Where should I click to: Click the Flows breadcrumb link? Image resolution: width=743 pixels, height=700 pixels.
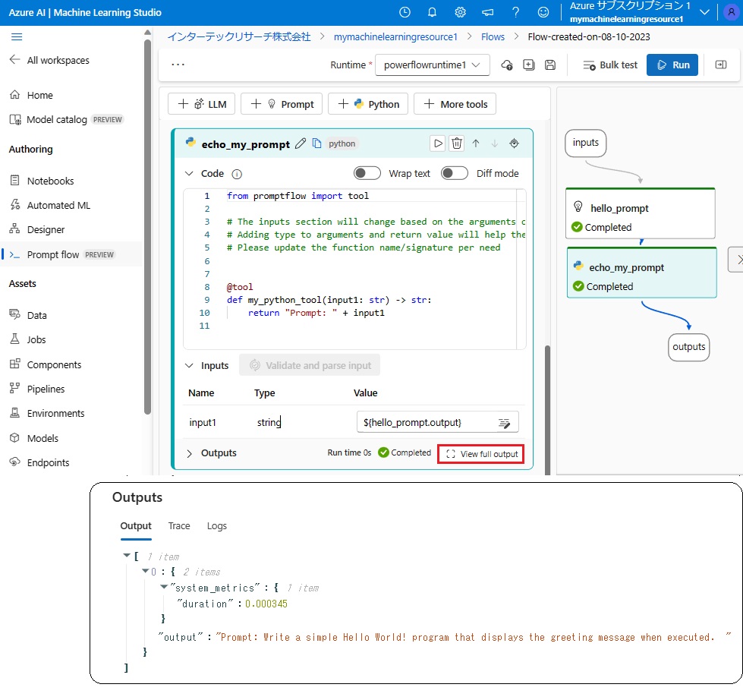point(493,37)
